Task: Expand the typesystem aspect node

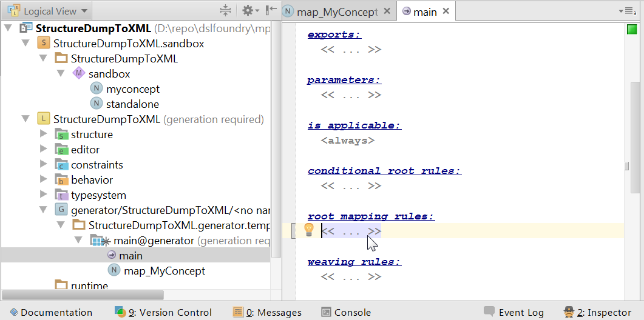Action: [x=43, y=195]
